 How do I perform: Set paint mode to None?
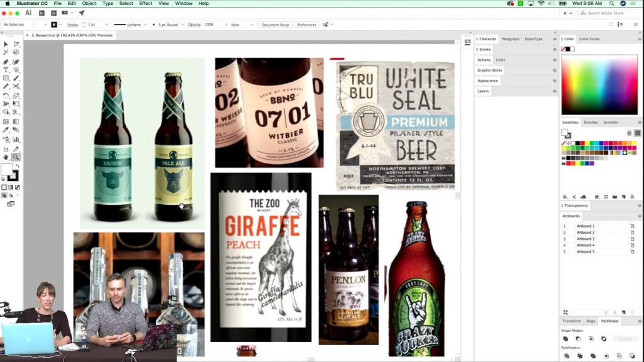click(17, 187)
